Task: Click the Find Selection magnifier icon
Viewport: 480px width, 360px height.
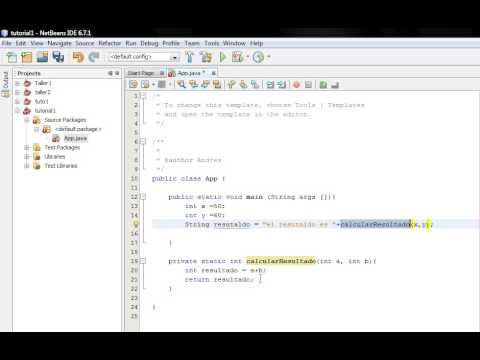Action: (x=181, y=84)
